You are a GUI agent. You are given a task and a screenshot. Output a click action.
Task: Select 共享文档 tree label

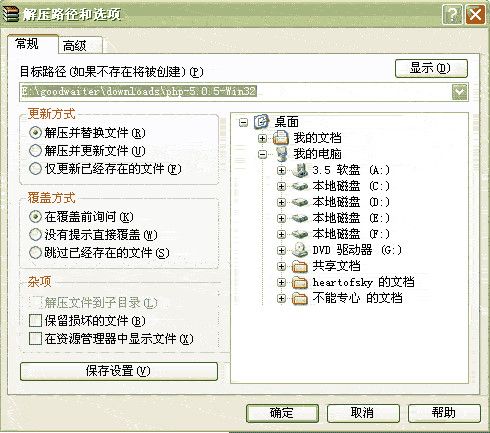[336, 266]
